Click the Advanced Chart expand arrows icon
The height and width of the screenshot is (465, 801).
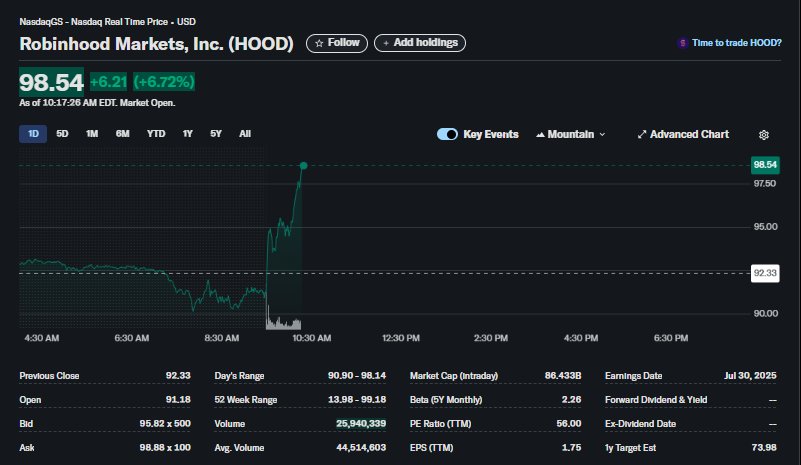pos(642,134)
